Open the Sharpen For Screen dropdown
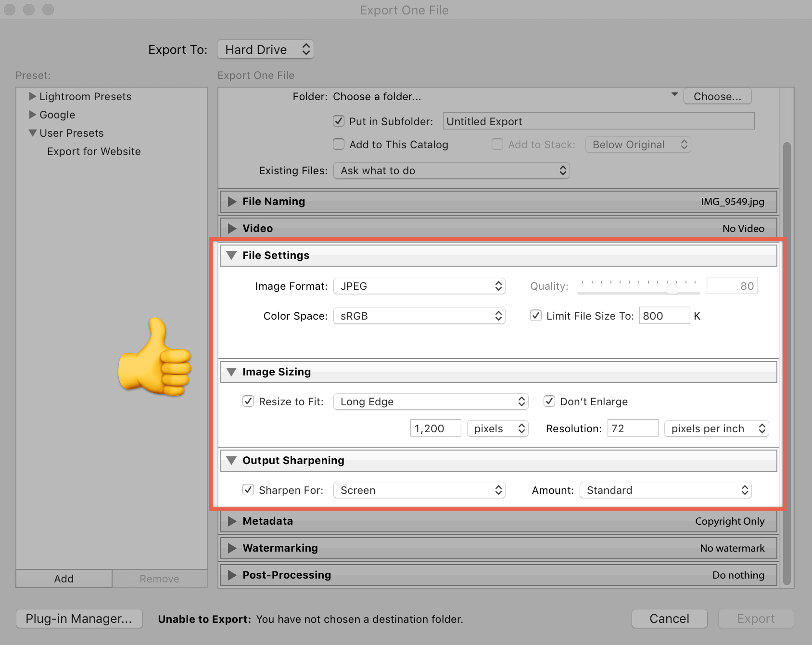This screenshot has height=645, width=812. coord(419,490)
